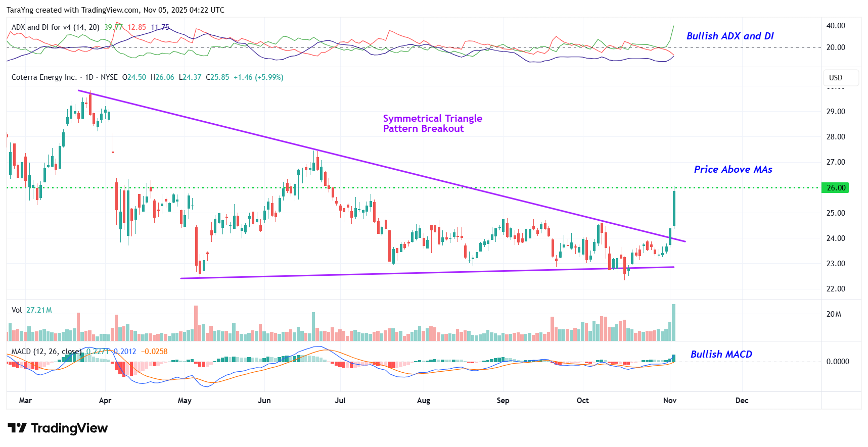Click the 29.00 price axis label
This screenshot has height=447, width=868.
[835, 112]
